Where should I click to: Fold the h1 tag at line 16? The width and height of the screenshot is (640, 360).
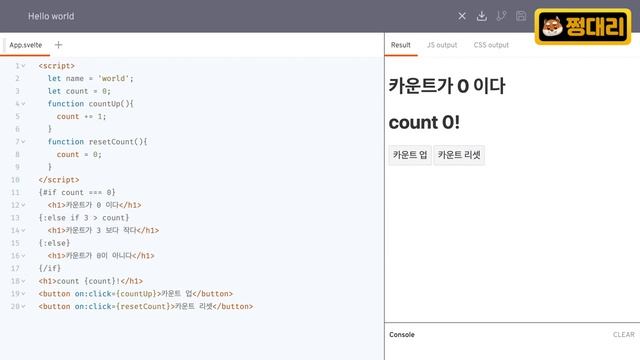(x=24, y=256)
